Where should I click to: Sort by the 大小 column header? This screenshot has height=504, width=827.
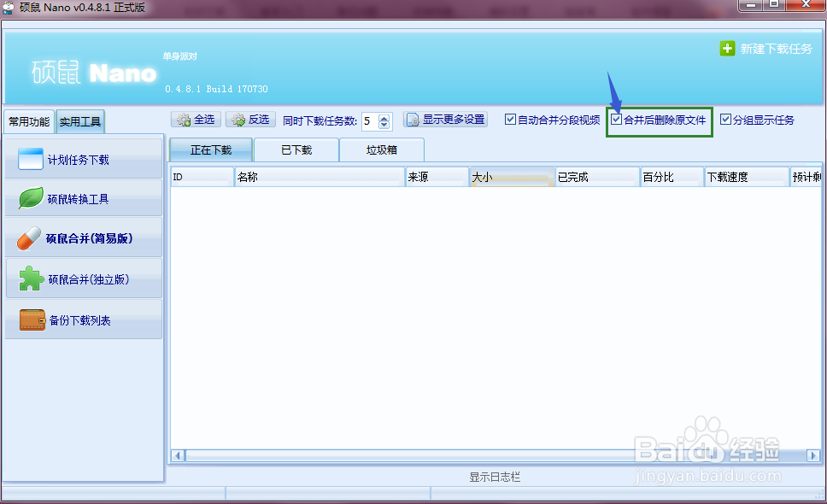[512, 177]
